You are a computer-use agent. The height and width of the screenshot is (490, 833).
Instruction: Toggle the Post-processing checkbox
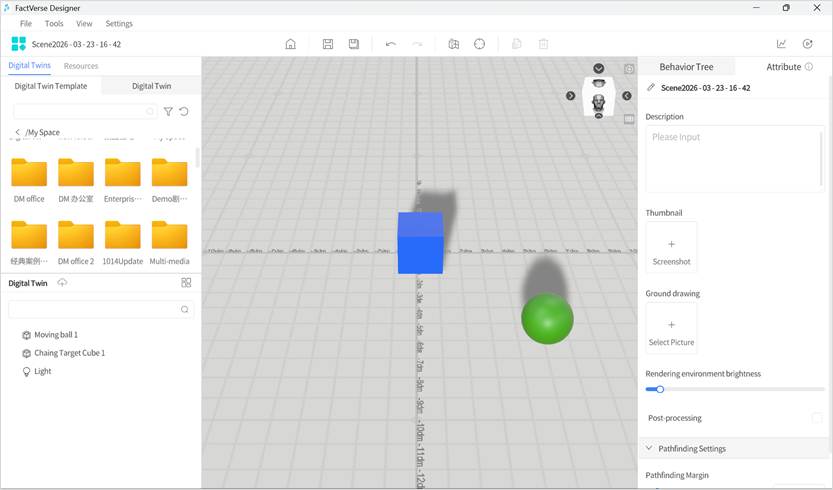[x=817, y=418]
